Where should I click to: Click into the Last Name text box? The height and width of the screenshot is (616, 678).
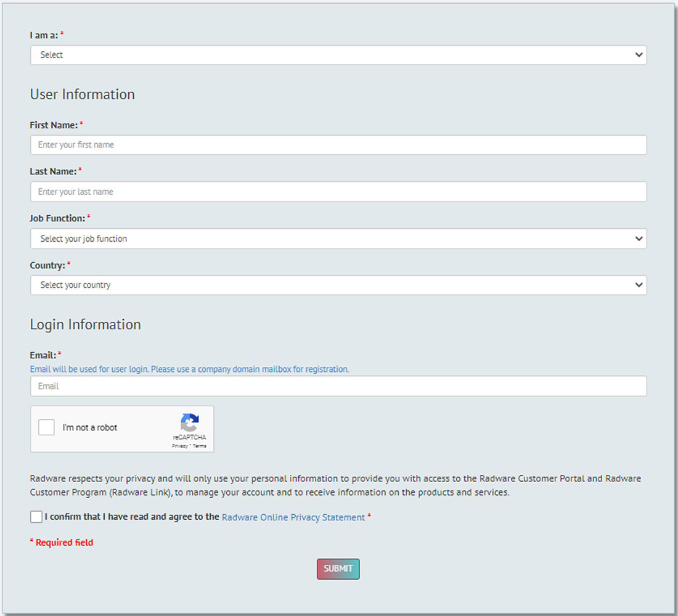(x=338, y=192)
